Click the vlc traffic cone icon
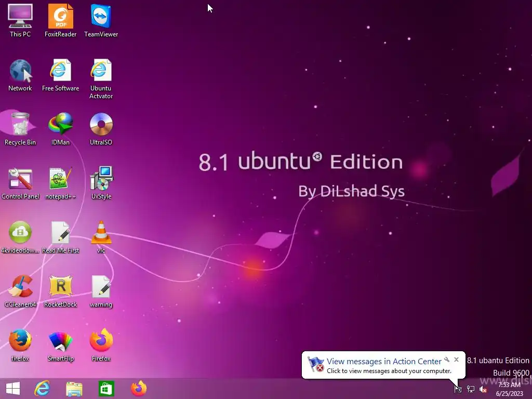 101,237
